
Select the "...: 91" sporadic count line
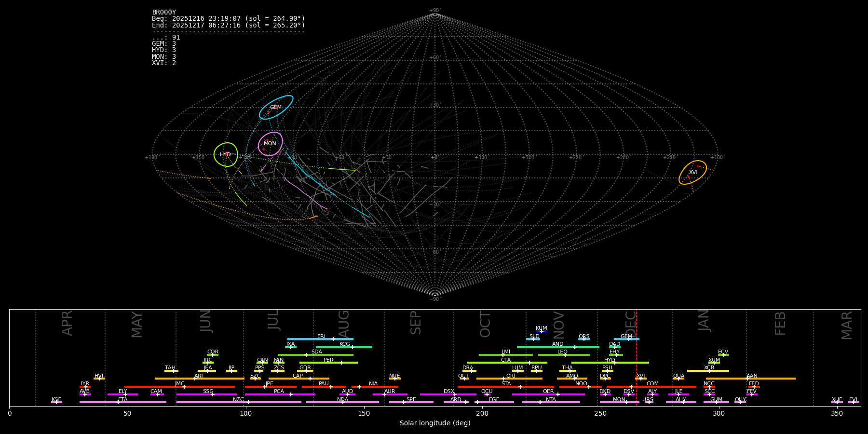tap(166, 38)
